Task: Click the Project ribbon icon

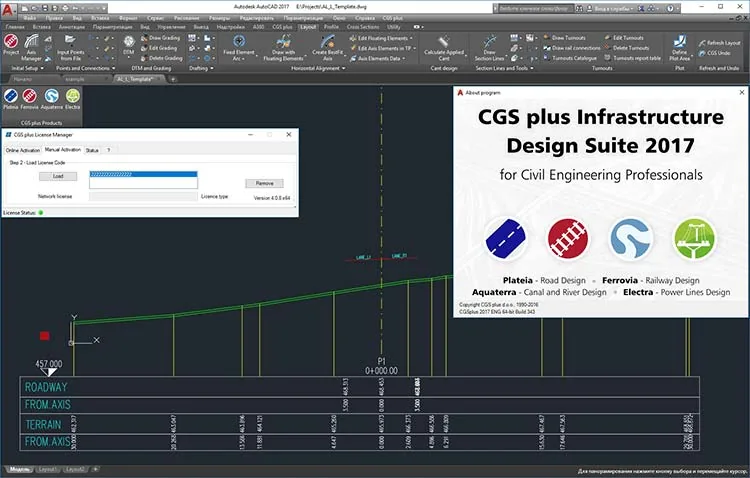Action: (x=11, y=45)
